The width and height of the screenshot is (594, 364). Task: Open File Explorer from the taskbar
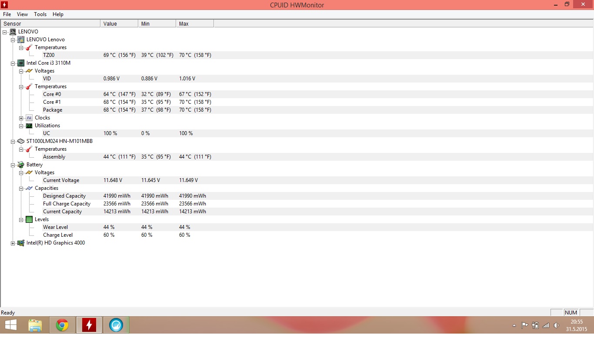(35, 325)
